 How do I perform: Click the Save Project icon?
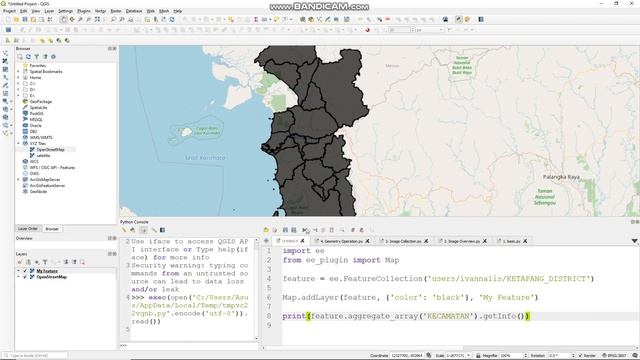click(25, 20)
